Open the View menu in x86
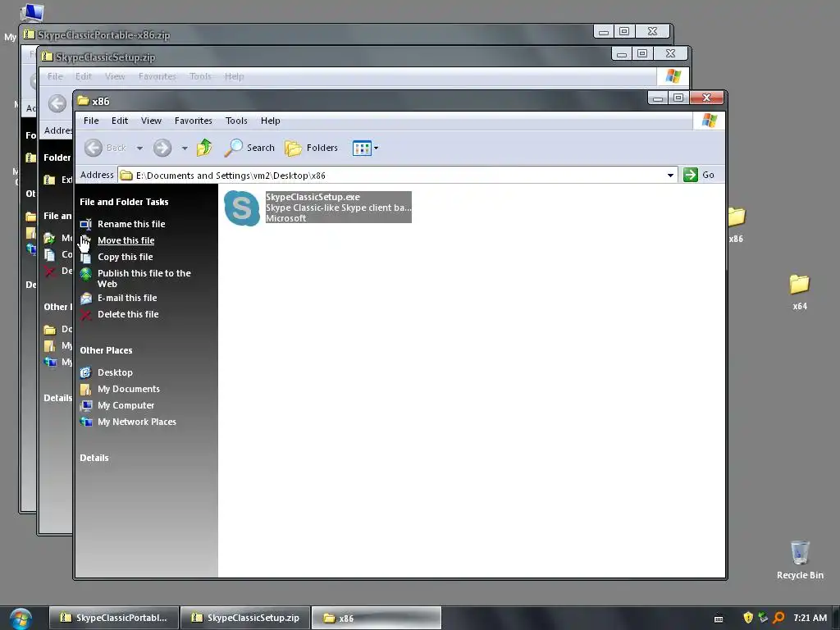This screenshot has height=630, width=840. [x=151, y=121]
